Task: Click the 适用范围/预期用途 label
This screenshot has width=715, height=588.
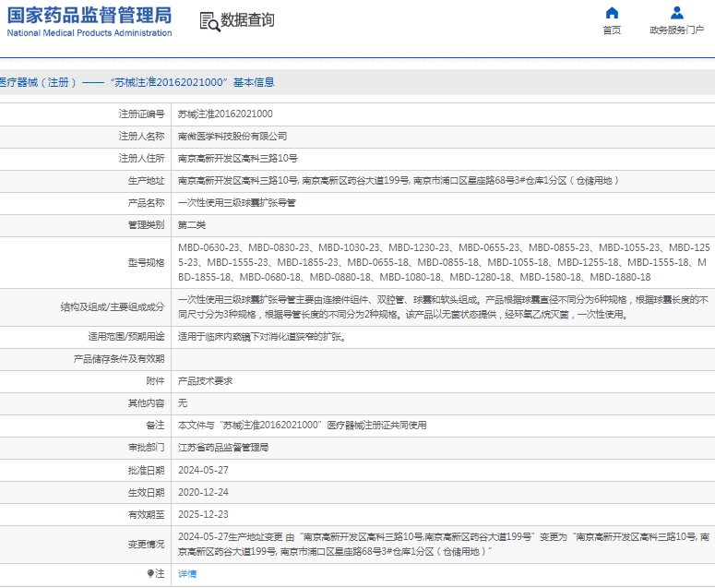Action: [125, 337]
